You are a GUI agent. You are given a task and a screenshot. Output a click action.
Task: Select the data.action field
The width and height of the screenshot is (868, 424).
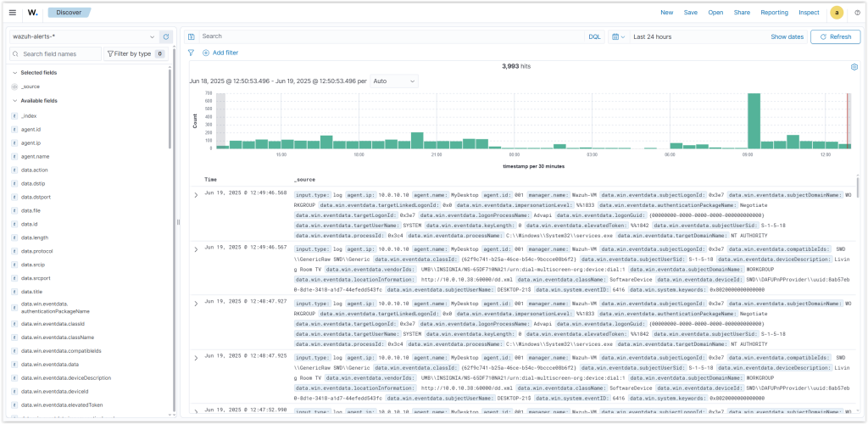[x=34, y=170]
